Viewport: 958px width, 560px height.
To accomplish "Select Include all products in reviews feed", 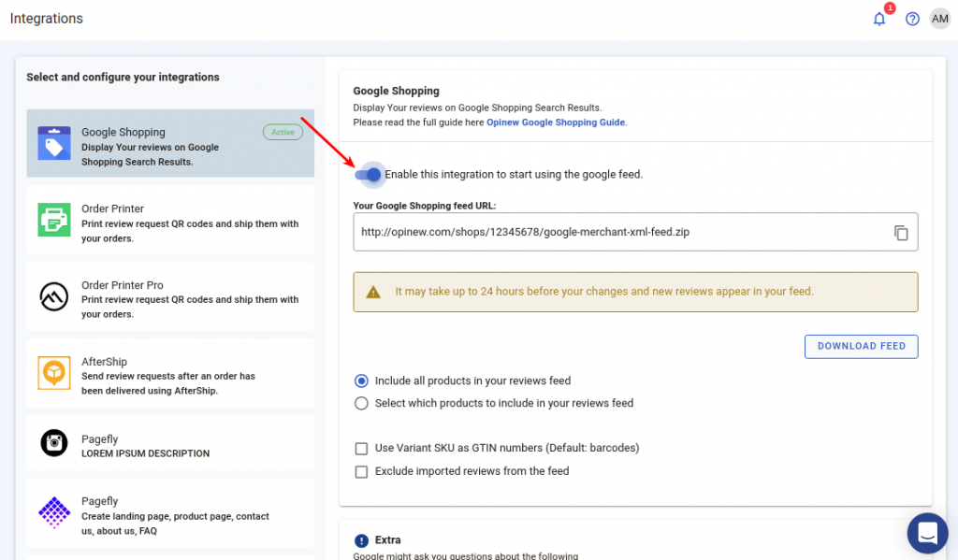I will 362,381.
